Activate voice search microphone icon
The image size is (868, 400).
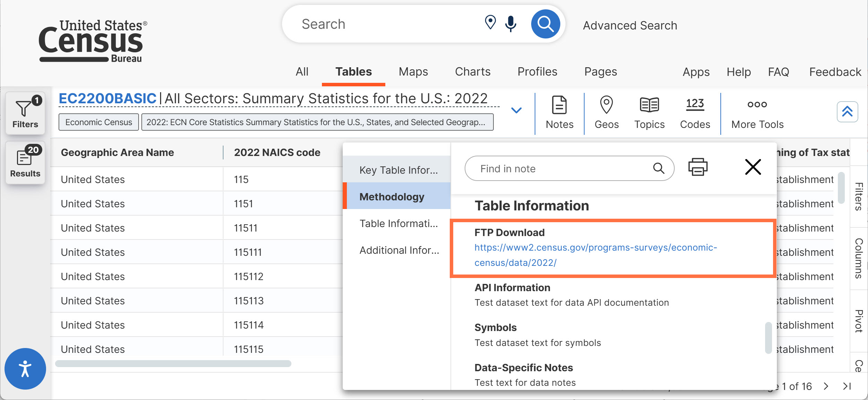click(510, 24)
